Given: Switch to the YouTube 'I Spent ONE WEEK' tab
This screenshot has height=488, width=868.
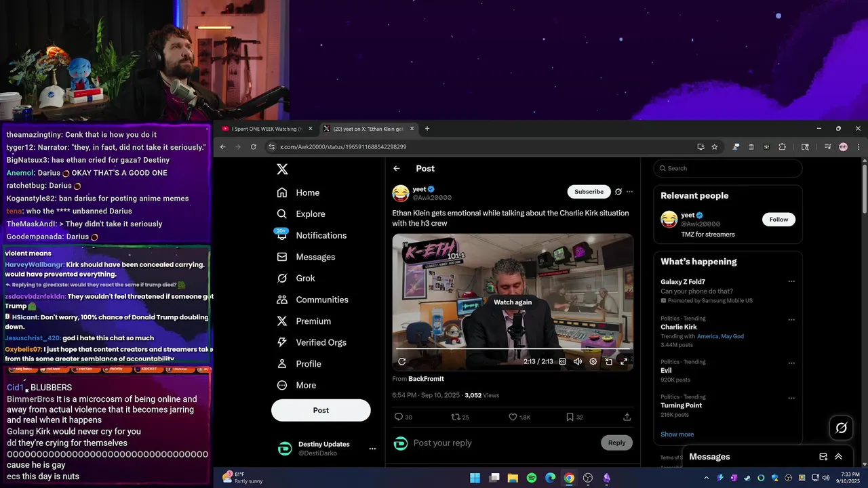Looking at the screenshot, I should (x=267, y=129).
